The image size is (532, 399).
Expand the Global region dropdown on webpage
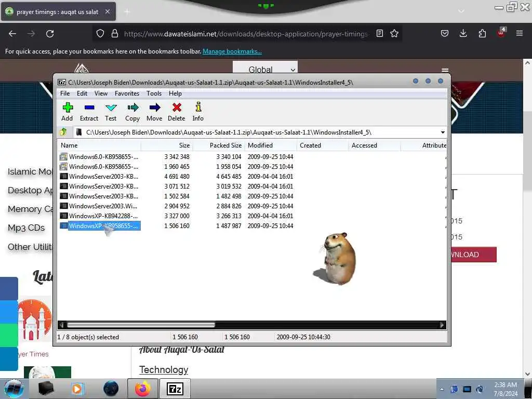pyautogui.click(x=265, y=68)
